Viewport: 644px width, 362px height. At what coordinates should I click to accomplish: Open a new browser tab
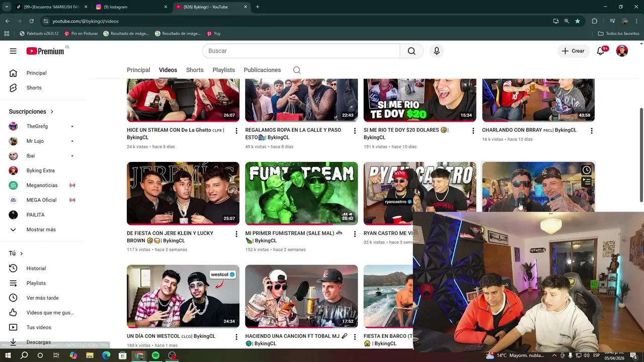coord(258,7)
